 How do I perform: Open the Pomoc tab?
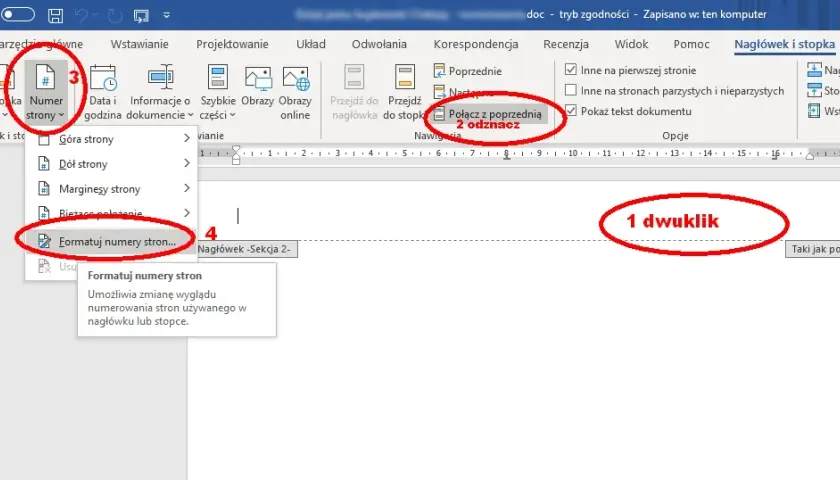click(x=691, y=44)
